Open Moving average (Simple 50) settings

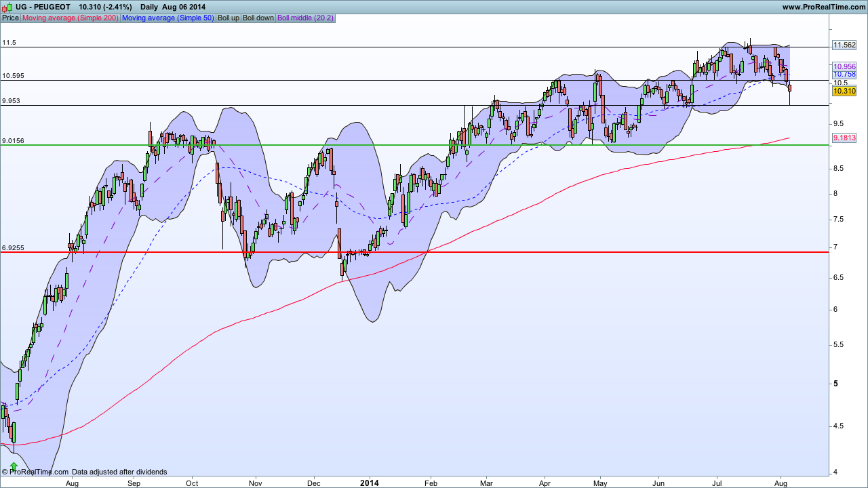coord(167,18)
